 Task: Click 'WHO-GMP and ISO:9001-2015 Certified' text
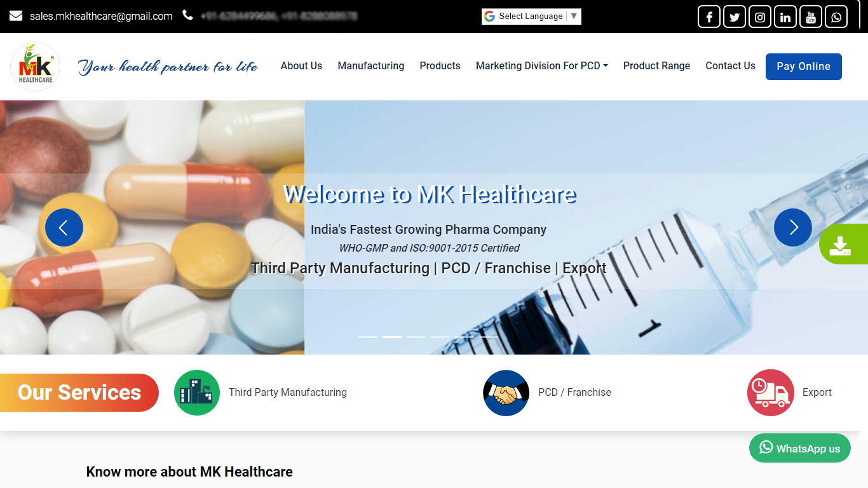[429, 248]
